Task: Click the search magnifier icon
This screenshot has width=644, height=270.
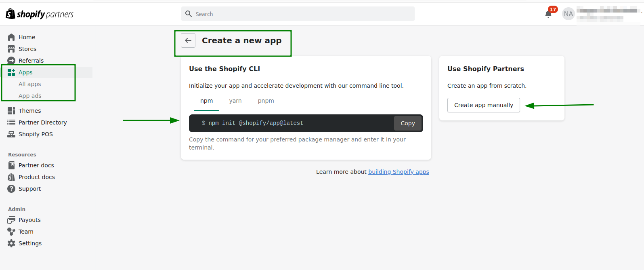Action: [x=189, y=14]
